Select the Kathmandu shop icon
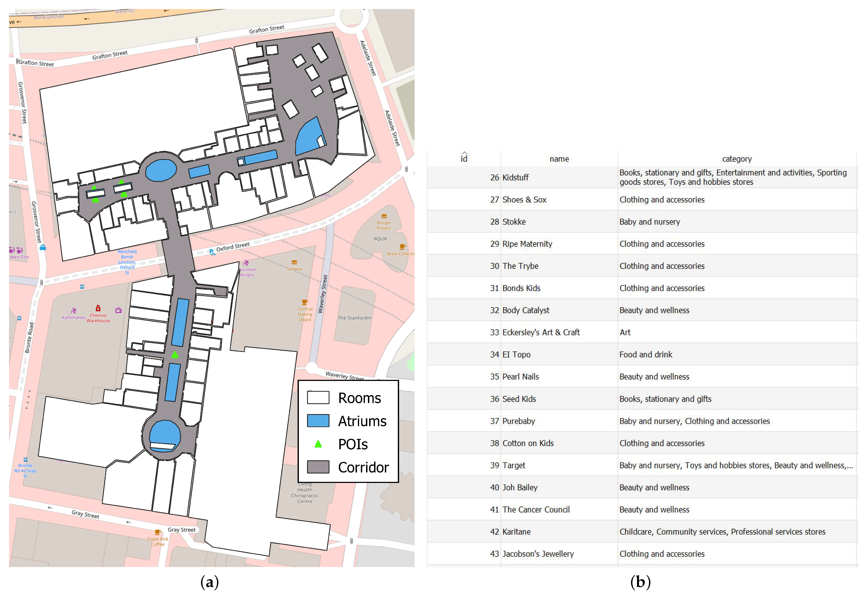The height and width of the screenshot is (596, 868). click(74, 311)
